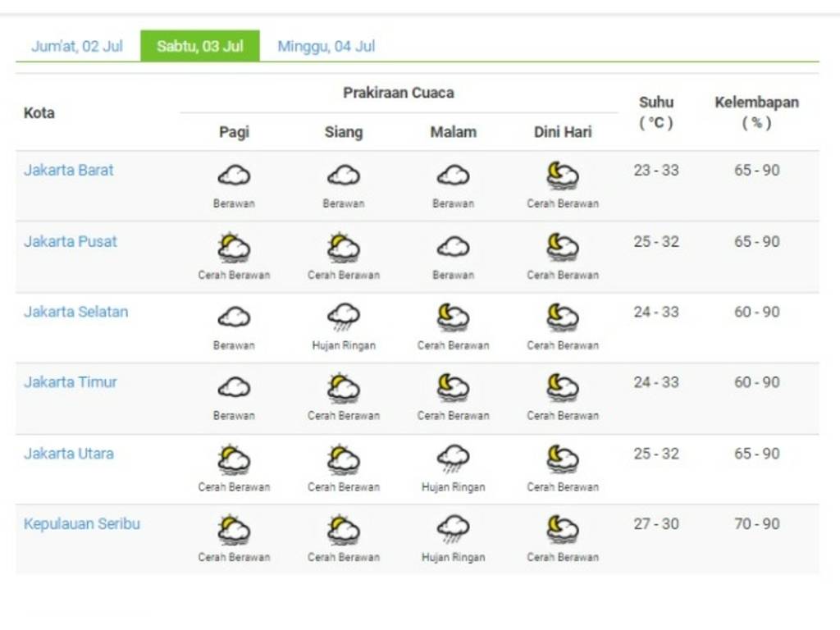Select Jakarta Barat temperature 23 - 33

pyautogui.click(x=656, y=171)
